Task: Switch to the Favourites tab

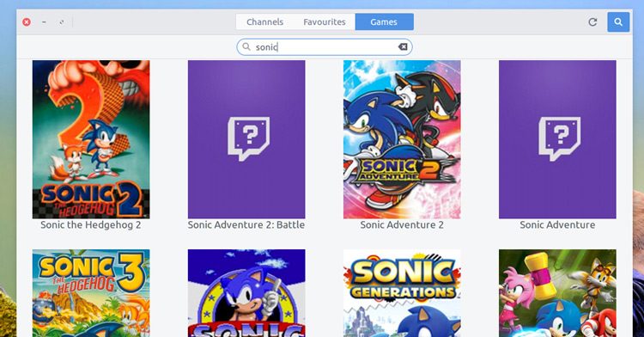Action: pos(325,21)
